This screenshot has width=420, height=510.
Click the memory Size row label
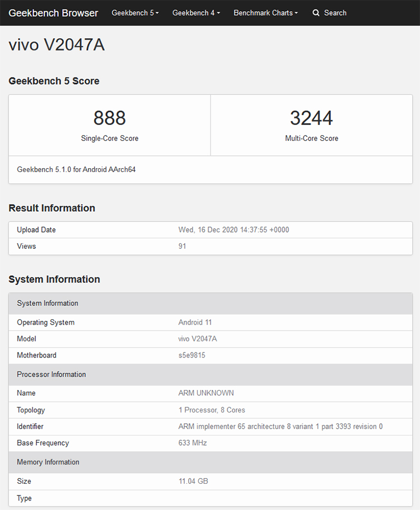pyautogui.click(x=24, y=481)
